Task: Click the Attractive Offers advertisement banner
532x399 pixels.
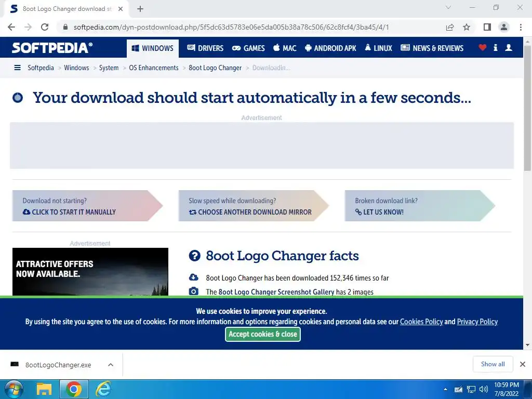Action: (90, 272)
